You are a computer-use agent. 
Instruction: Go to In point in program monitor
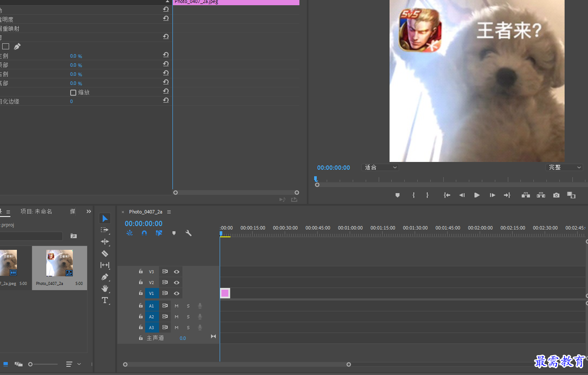[x=447, y=195]
